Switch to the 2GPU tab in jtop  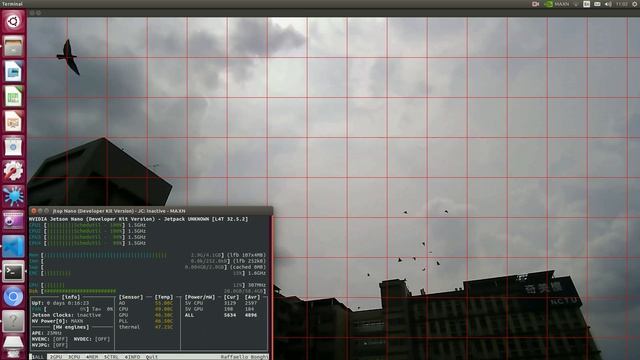click(56, 357)
